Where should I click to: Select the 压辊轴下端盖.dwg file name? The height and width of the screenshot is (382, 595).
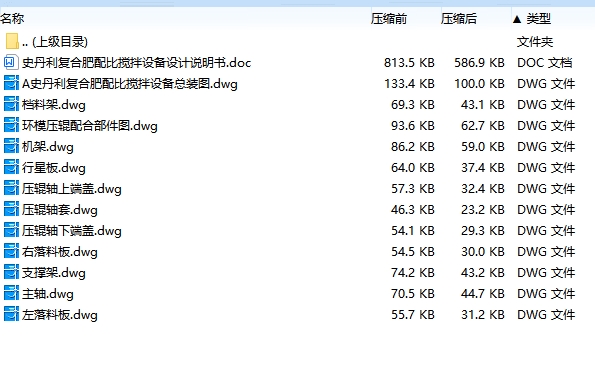pyautogui.click(x=72, y=231)
